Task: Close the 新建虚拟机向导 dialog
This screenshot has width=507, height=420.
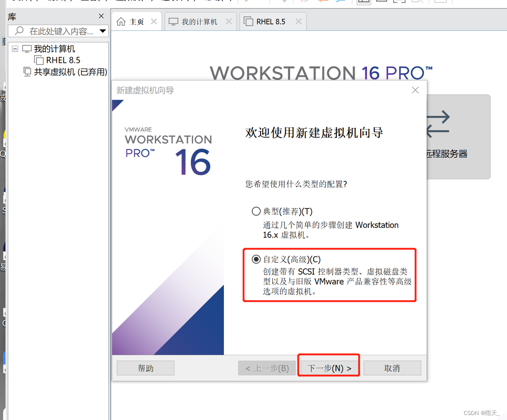Action: click(x=415, y=90)
